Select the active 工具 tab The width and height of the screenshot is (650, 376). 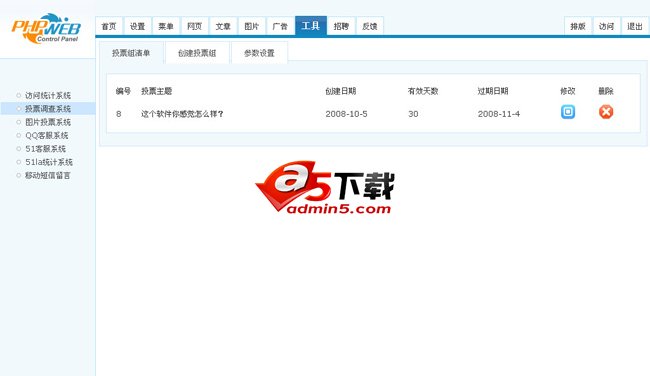(x=310, y=26)
